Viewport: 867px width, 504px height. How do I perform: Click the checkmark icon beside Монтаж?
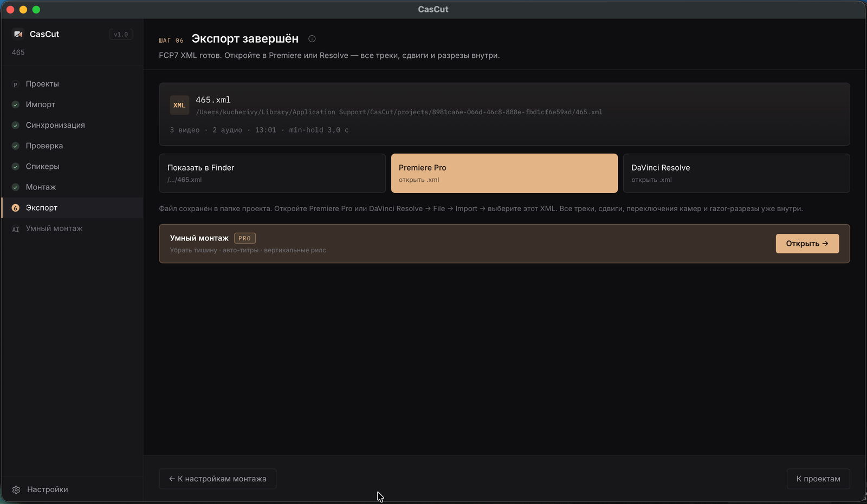15,187
